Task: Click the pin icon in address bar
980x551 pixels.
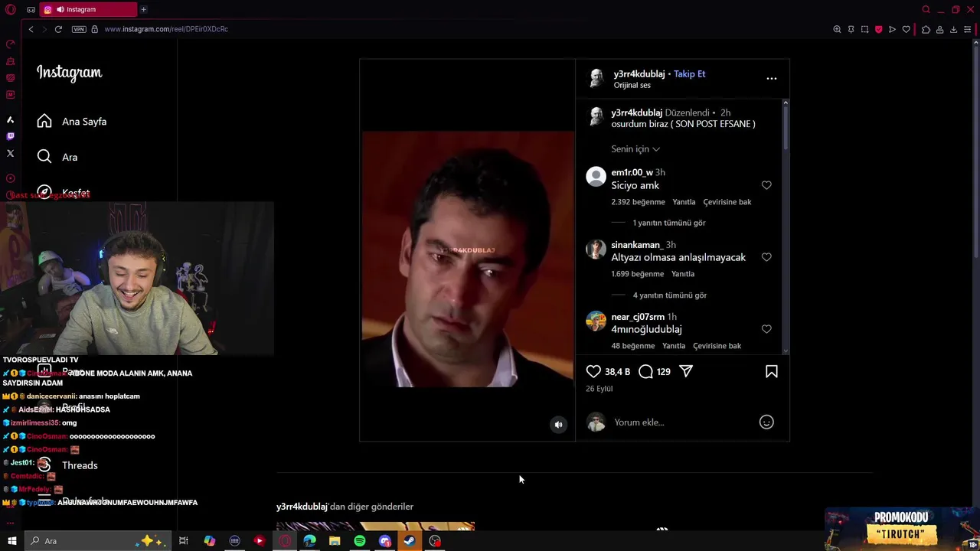Action: (851, 29)
